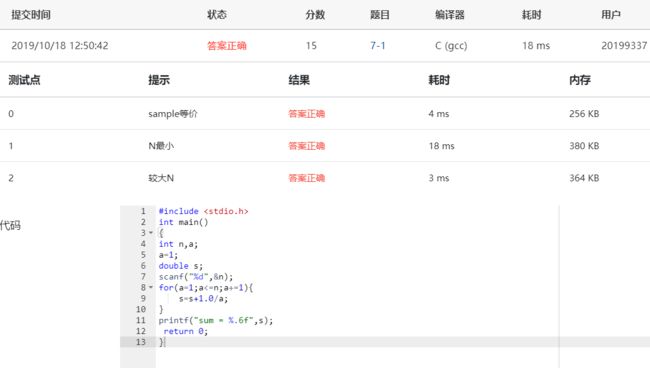Collapse the for loop fold at line 8
Screen dimensions: 650x368
point(151,287)
